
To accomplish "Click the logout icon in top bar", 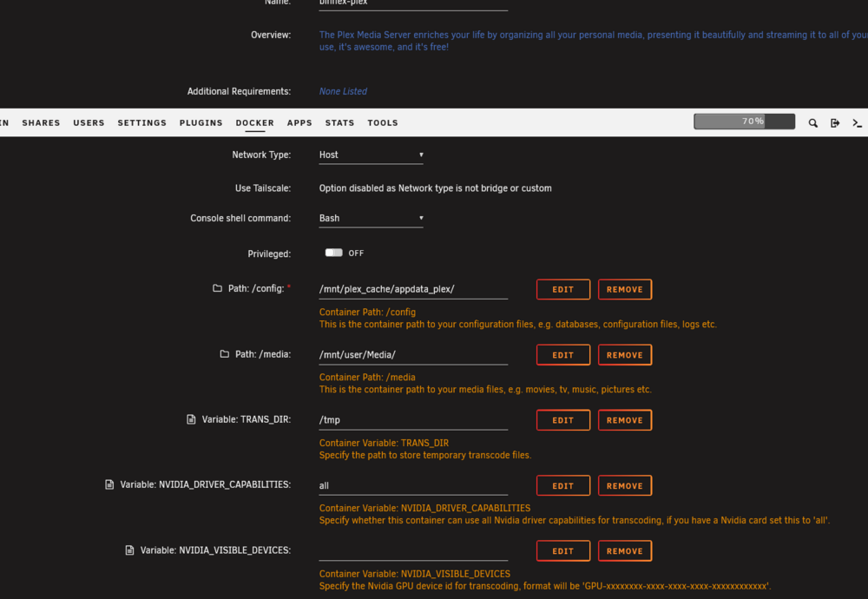I will point(835,123).
